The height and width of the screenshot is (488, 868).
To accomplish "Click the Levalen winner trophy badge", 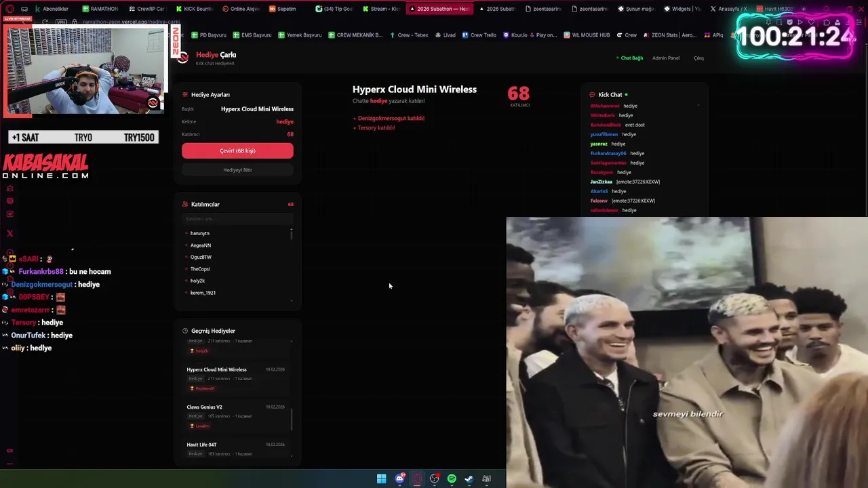I will tap(200, 426).
